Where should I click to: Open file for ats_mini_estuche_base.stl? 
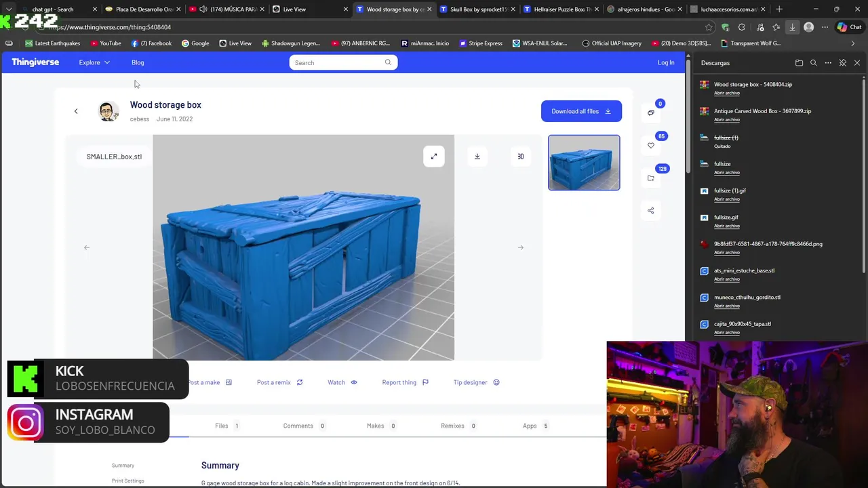tap(727, 279)
